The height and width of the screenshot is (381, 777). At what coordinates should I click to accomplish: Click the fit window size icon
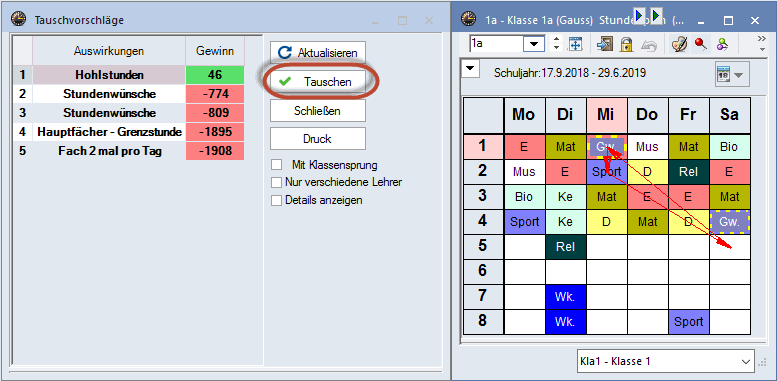click(574, 44)
